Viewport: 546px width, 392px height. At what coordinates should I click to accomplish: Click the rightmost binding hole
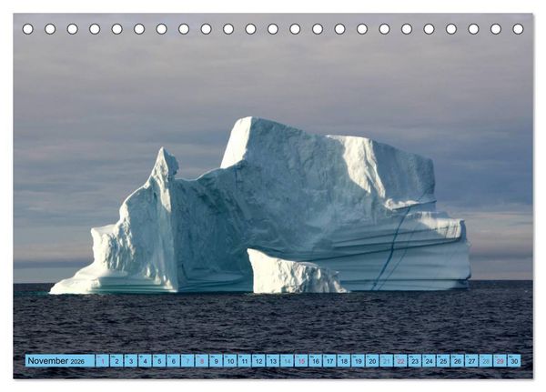[518, 29]
